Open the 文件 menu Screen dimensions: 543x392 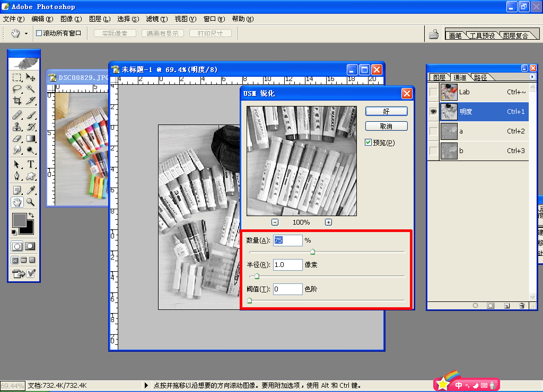point(14,19)
